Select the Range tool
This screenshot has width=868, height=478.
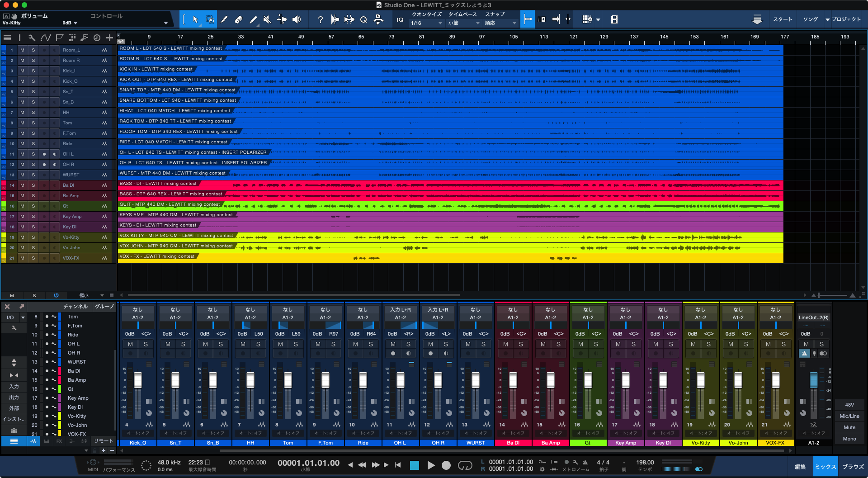(210, 19)
